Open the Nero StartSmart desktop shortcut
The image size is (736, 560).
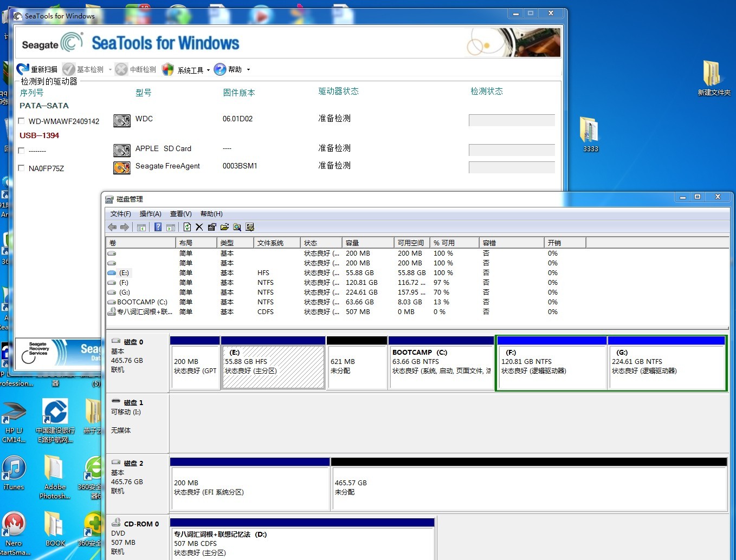(14, 533)
